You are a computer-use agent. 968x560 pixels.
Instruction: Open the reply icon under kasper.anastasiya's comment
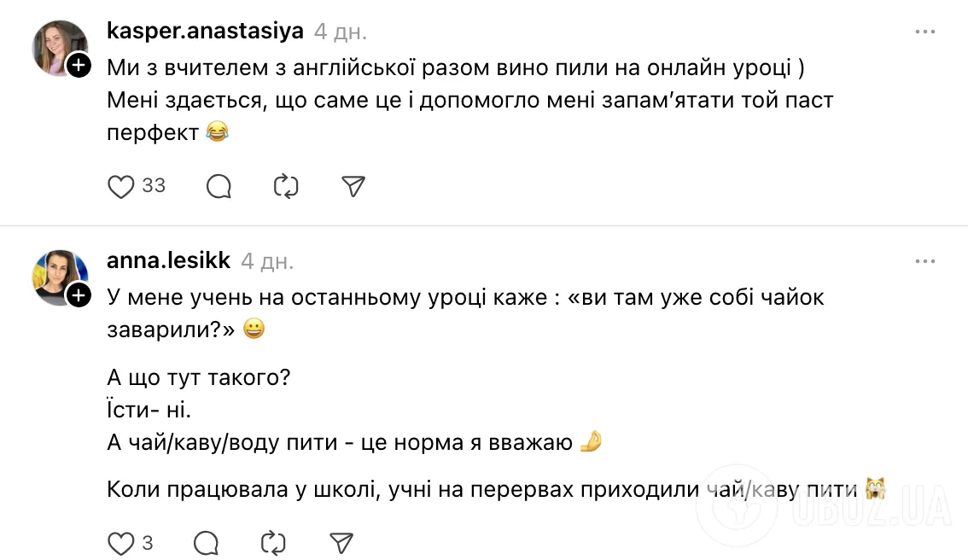(219, 185)
